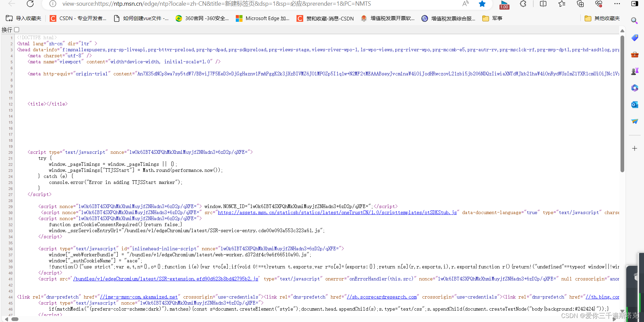Image resolution: width=644 pixels, height=322 pixels.
Task: Click the address bar URL field
Action: [x=217, y=4]
